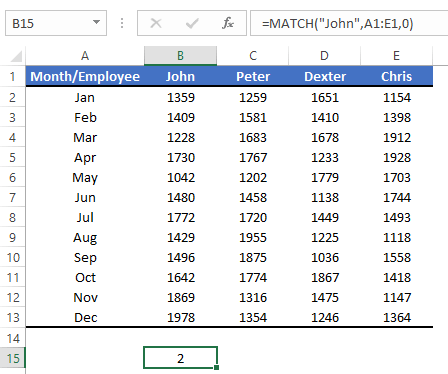Select row 15 header

tap(13, 358)
